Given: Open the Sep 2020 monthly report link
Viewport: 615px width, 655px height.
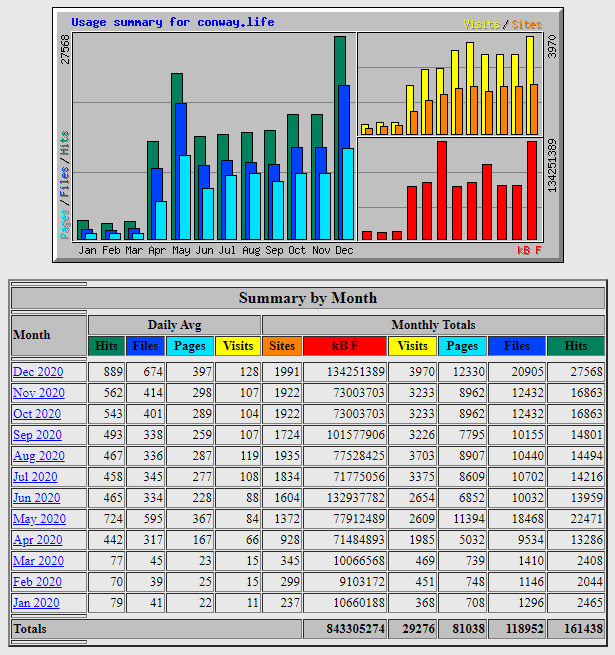Looking at the screenshot, I should [37, 435].
